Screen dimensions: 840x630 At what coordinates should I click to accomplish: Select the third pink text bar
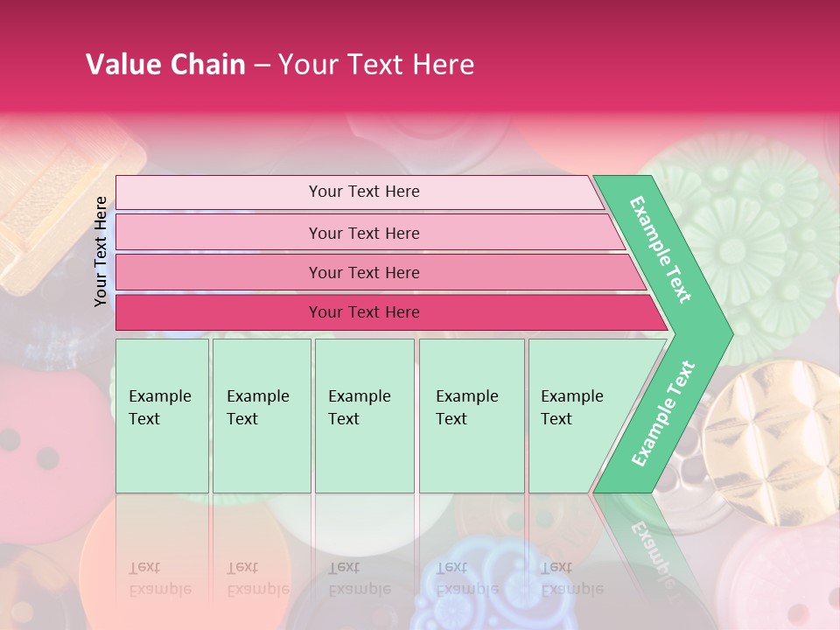pyautogui.click(x=363, y=272)
